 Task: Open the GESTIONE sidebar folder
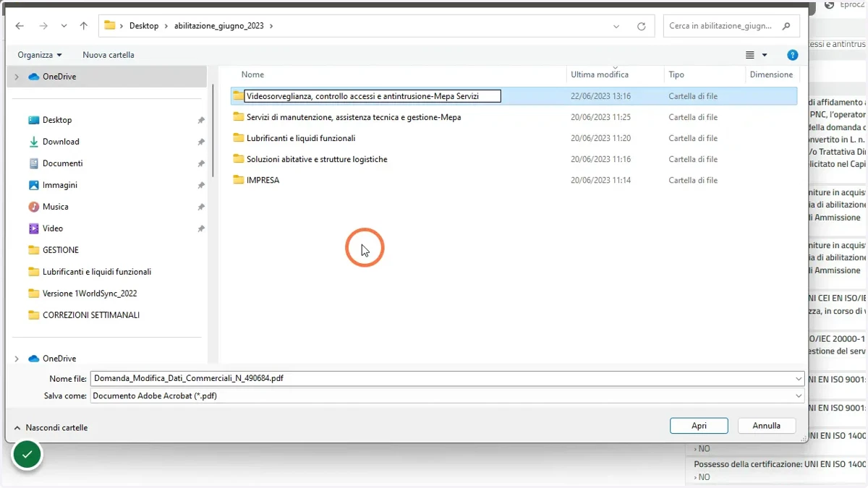coord(61,250)
